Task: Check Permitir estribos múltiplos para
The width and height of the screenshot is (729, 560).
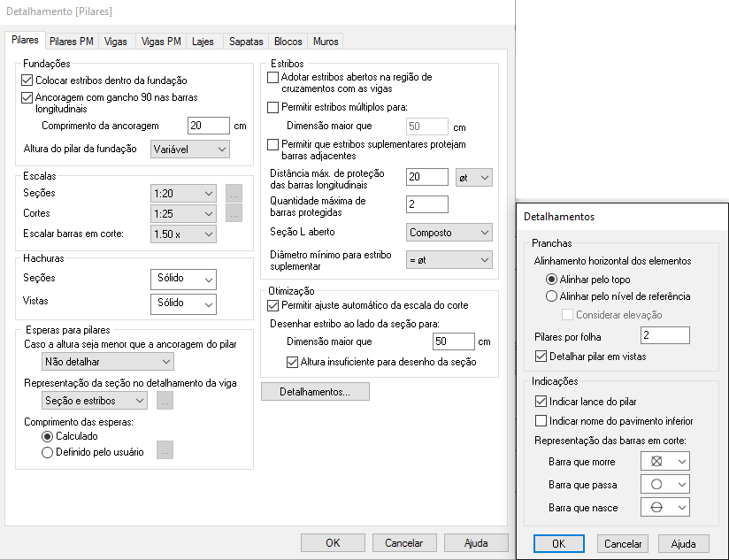Action: [x=272, y=107]
